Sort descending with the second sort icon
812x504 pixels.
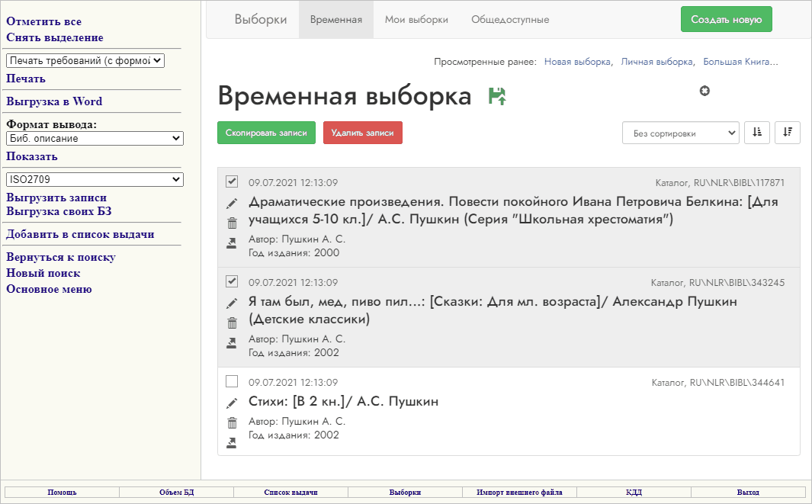[788, 133]
